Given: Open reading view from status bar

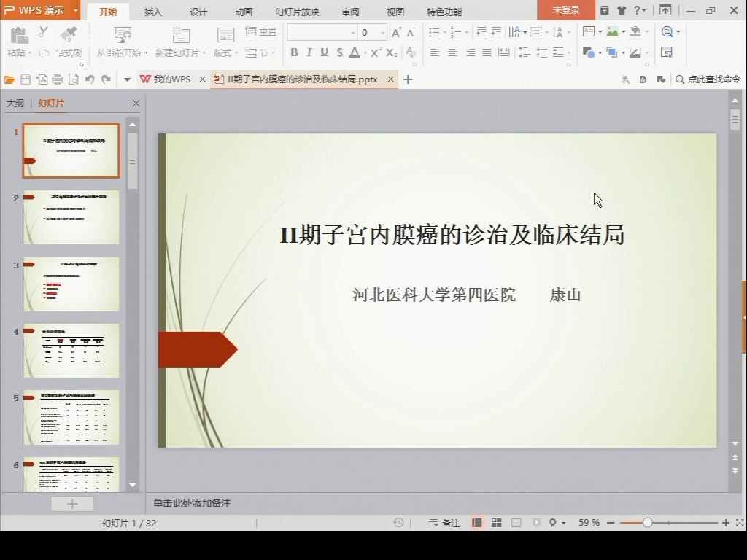Looking at the screenshot, I should coord(516,523).
